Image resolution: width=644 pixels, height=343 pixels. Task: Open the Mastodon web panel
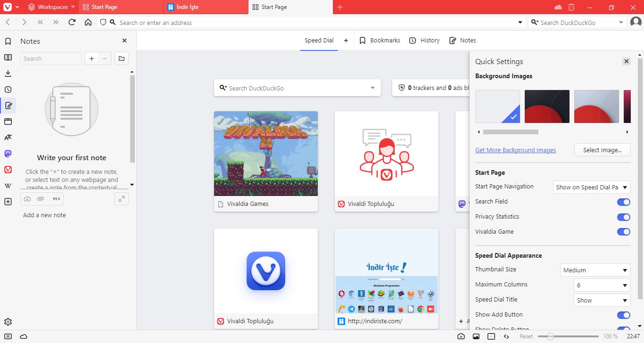(x=8, y=154)
